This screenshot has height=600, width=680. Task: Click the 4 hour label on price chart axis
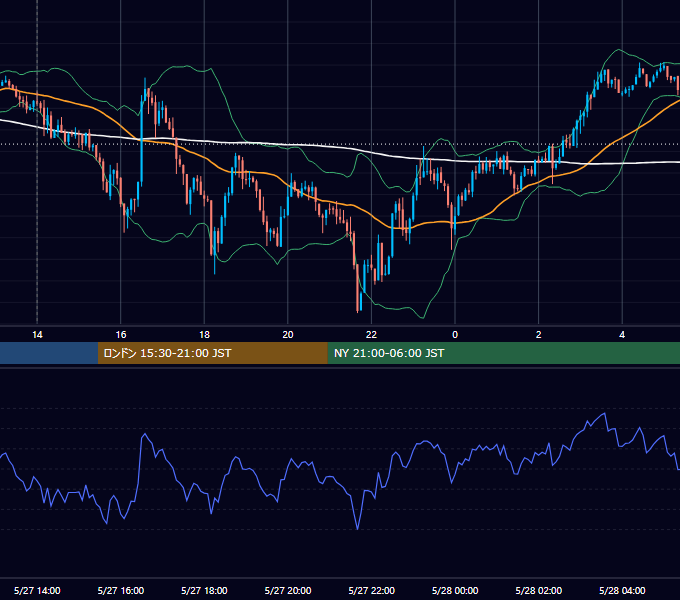(622, 335)
